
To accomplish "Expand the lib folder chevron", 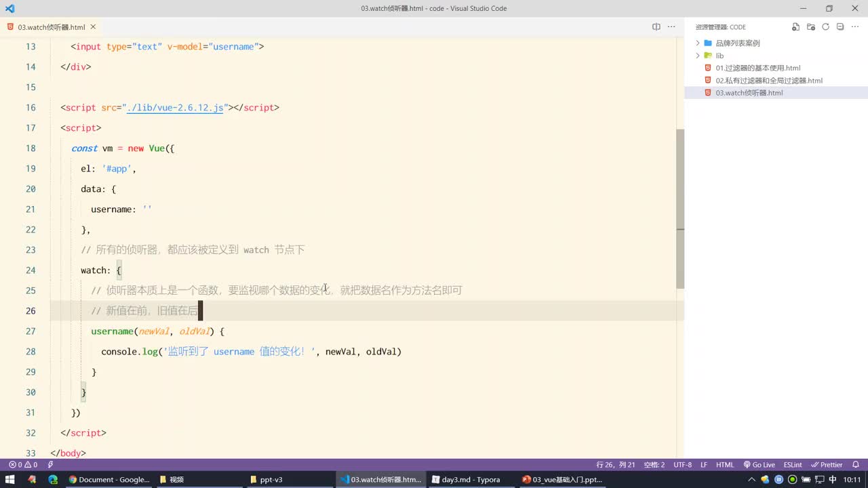I will 697,56.
